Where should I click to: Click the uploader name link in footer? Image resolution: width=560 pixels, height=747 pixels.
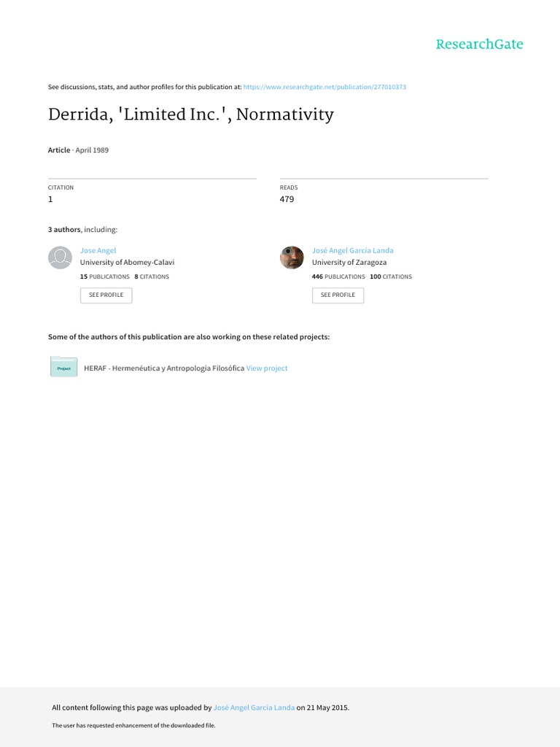click(254, 708)
